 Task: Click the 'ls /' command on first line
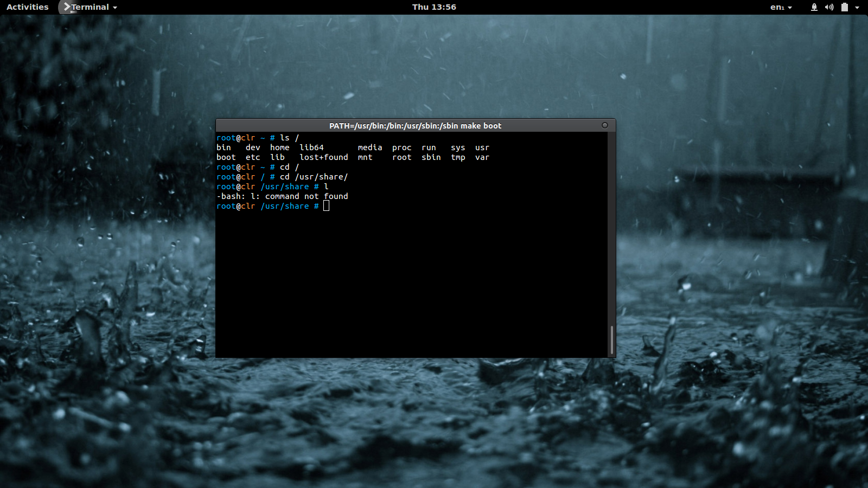[x=290, y=138]
